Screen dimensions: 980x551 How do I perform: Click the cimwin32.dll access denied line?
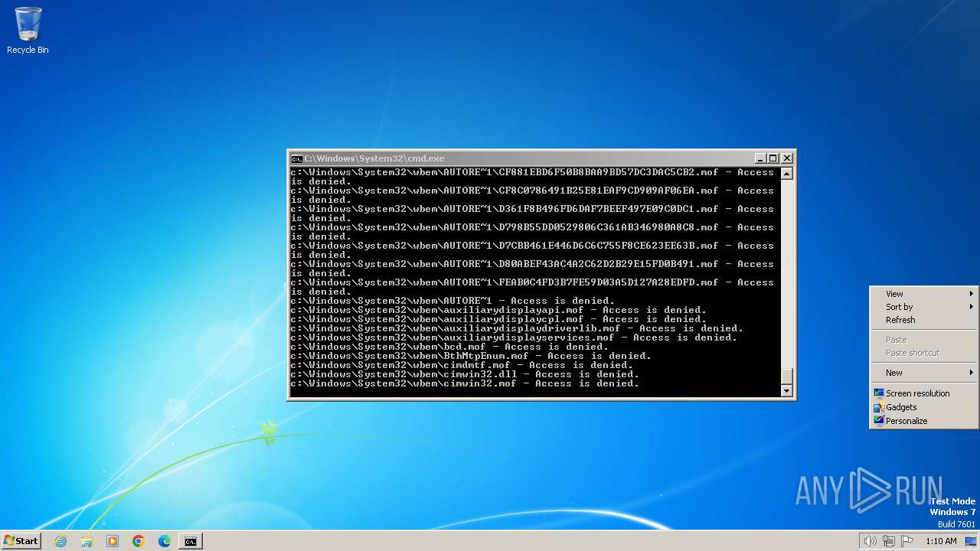[x=465, y=374]
